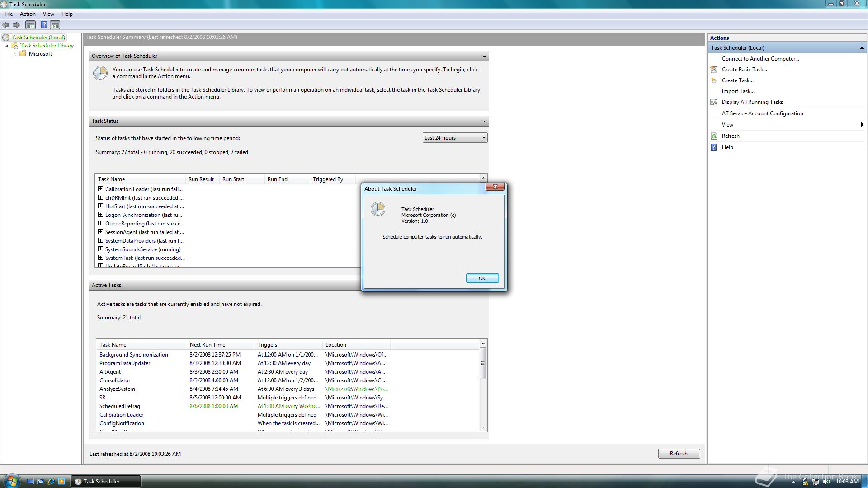Click OK in About Task Scheduler dialog
868x488 pixels.
point(482,278)
